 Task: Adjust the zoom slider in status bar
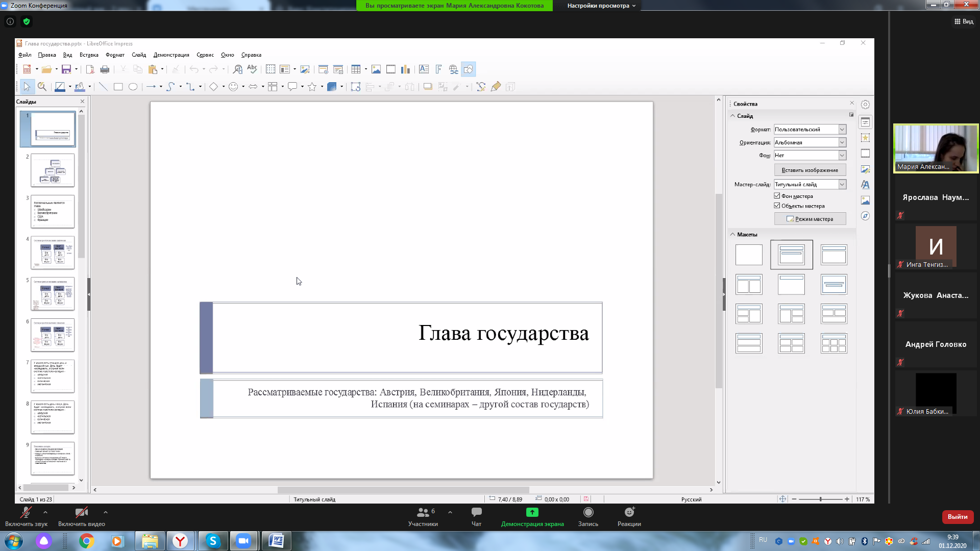point(820,499)
